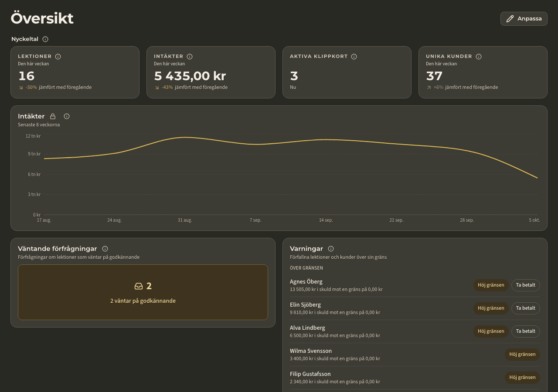
Task: Click the lock icon next to Intäkter chart
Action: pyautogui.click(x=53, y=116)
